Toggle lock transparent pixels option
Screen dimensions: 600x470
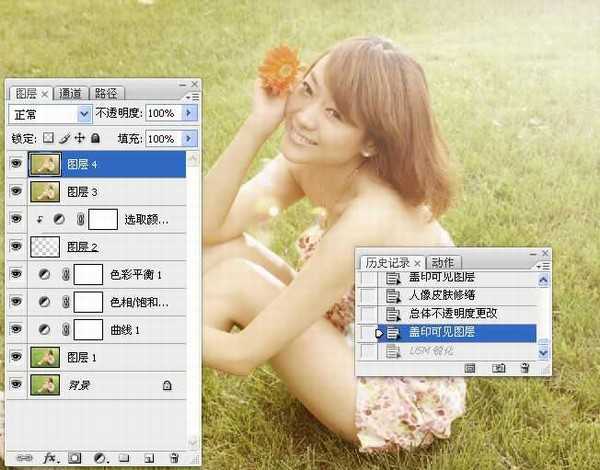47,137
